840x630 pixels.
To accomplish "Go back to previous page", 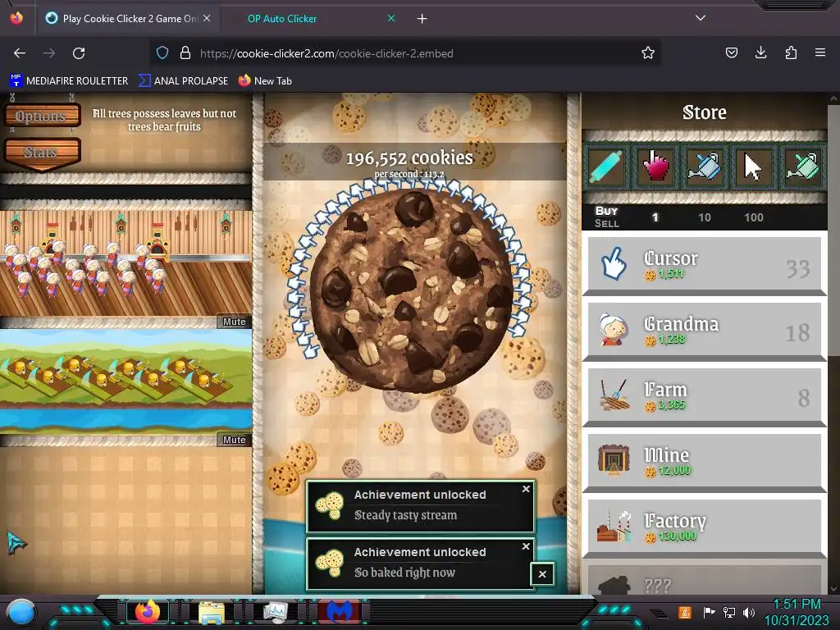I will pyautogui.click(x=20, y=53).
